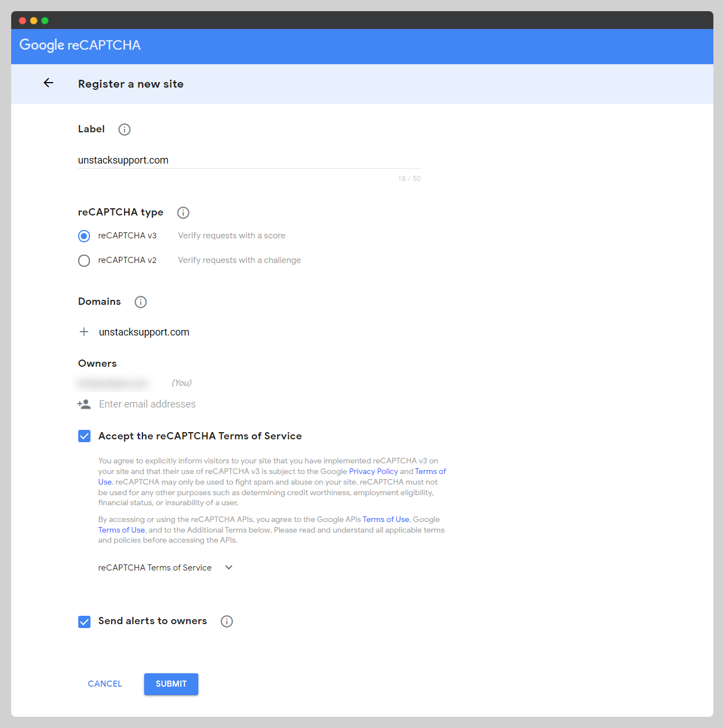The height and width of the screenshot is (728, 724).
Task: Uncheck Accept the reCAPTCHA Terms of Service
Action: pos(84,436)
